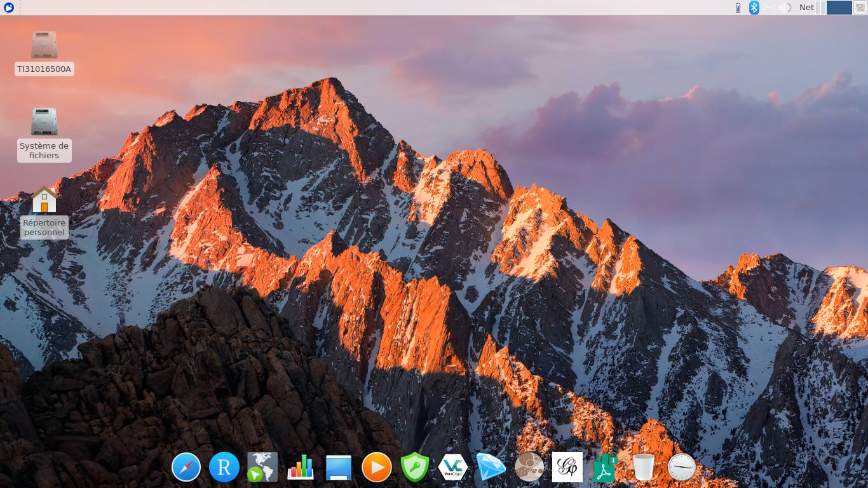Launch the green PDF document tool
Viewport: 868px width, 488px height.
[x=606, y=468]
